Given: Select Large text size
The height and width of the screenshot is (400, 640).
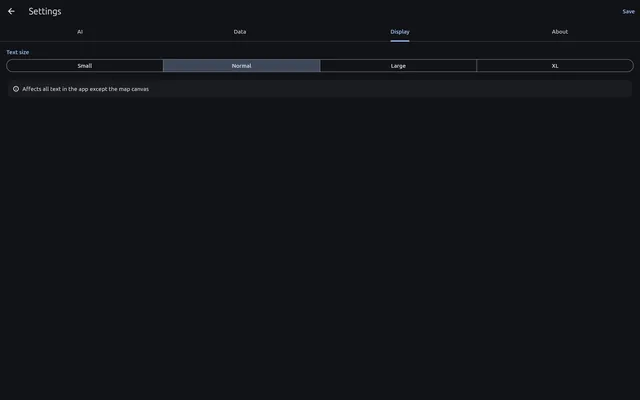Looking at the screenshot, I should click(x=398, y=66).
